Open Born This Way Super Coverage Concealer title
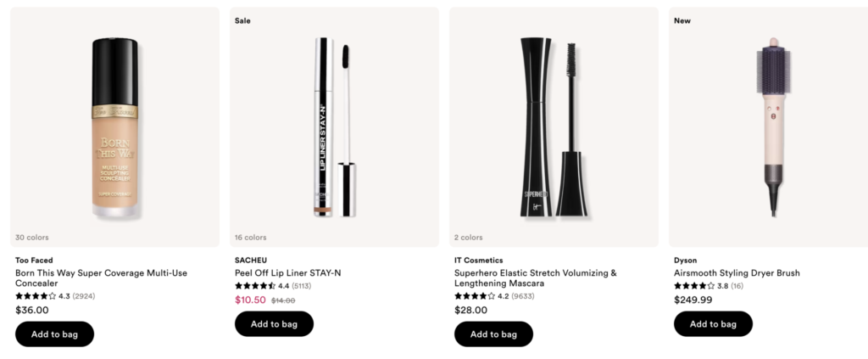Viewport: 868px width, 359px height. (102, 278)
